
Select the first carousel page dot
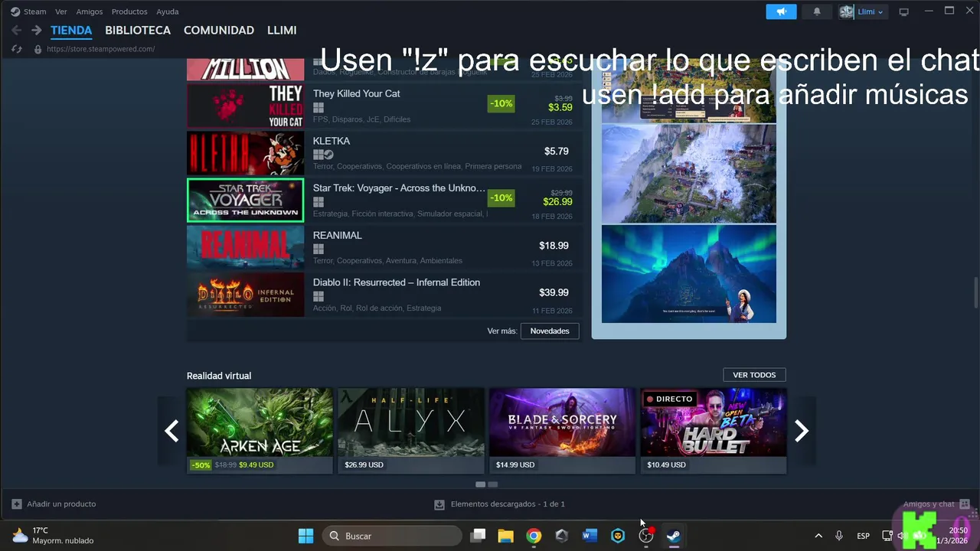[480, 484]
